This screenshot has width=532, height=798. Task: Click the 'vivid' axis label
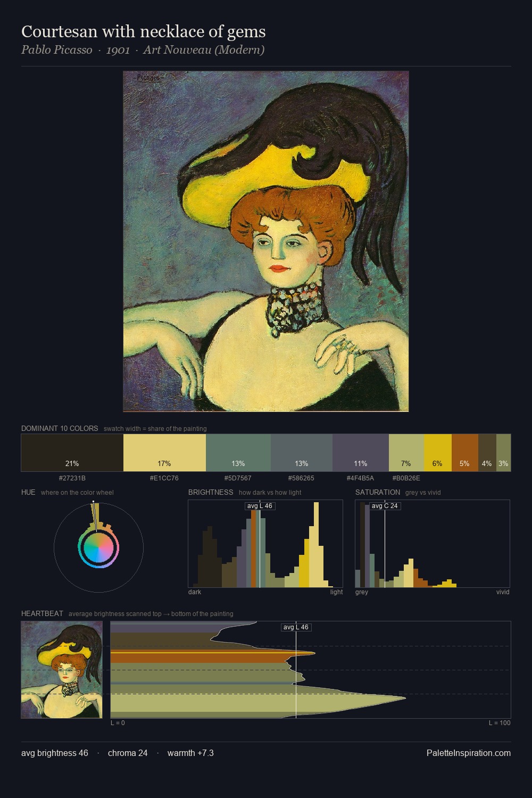coord(503,592)
